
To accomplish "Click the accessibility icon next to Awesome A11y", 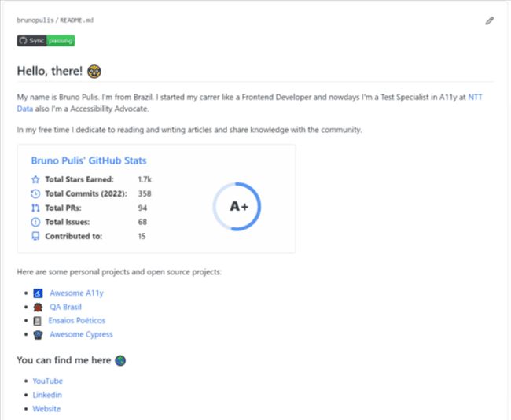I will tap(38, 293).
